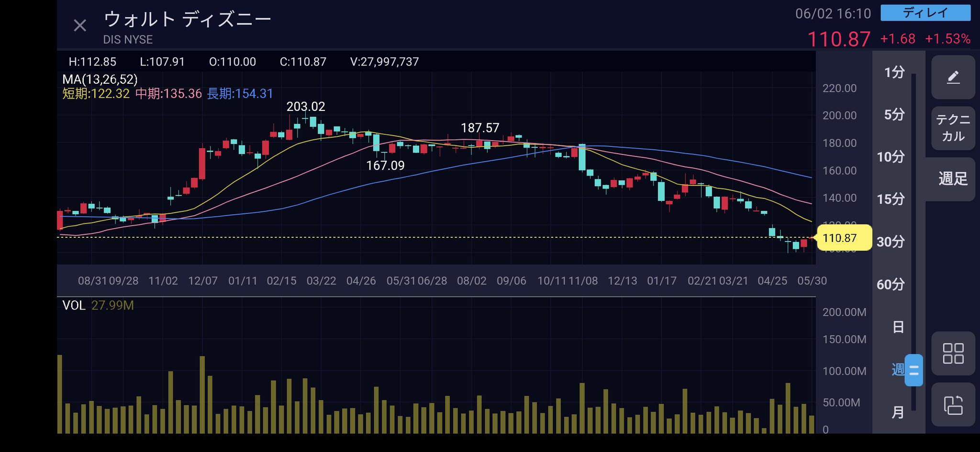This screenshot has height=452, width=980.
Task: Tap the 203.02 peak price label
Action: pyautogui.click(x=306, y=106)
